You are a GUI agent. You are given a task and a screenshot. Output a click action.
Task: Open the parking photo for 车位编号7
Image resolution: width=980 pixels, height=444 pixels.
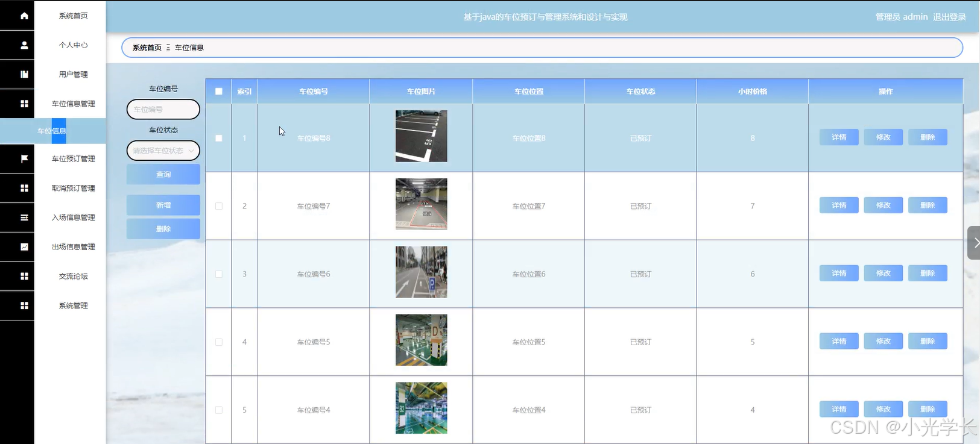(422, 204)
